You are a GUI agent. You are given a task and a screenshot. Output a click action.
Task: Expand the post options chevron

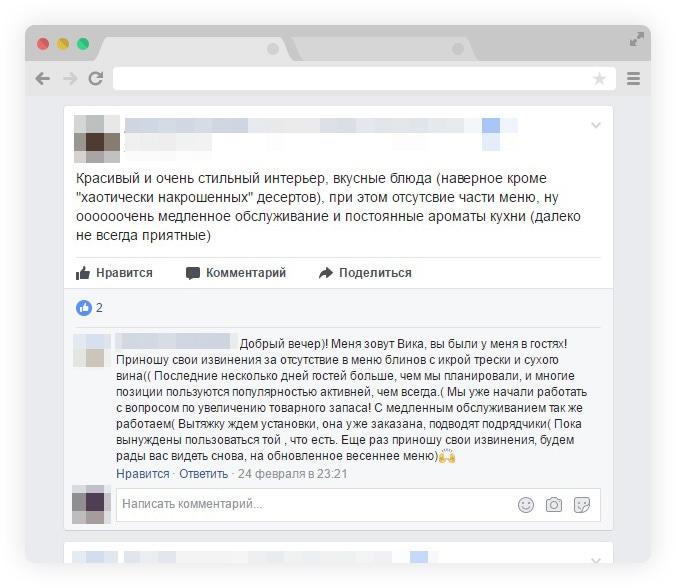[596, 125]
